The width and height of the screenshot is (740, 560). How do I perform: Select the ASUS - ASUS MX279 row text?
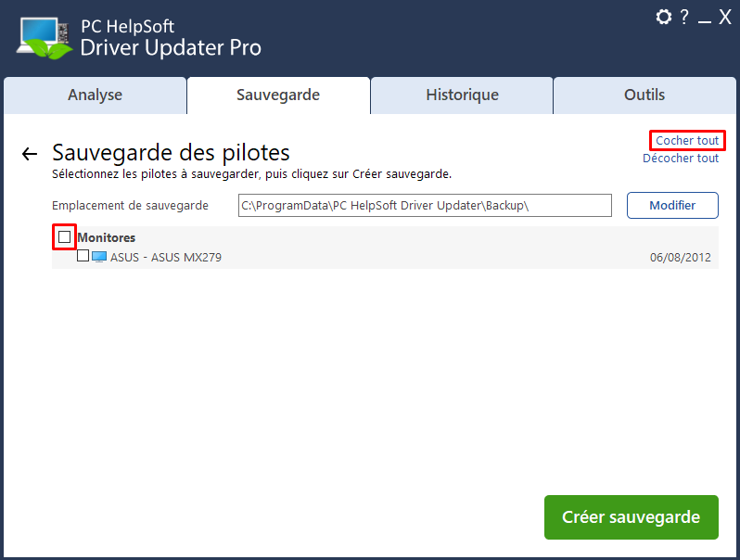click(x=166, y=257)
